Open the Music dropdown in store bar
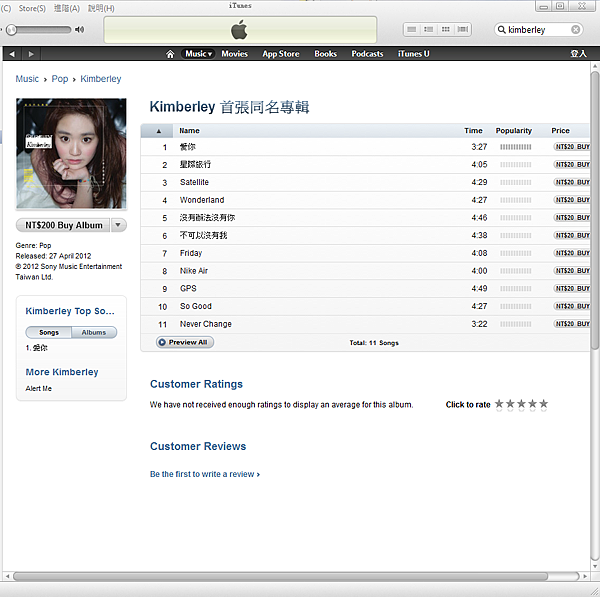 [x=198, y=54]
